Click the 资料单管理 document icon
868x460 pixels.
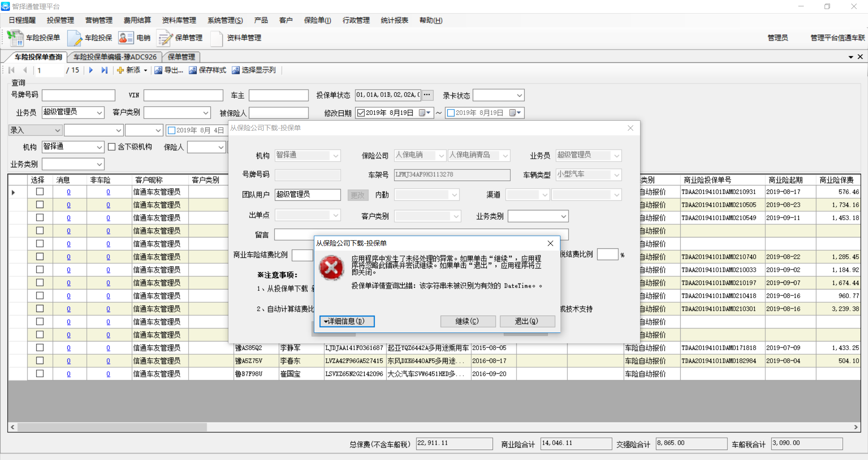click(x=217, y=38)
